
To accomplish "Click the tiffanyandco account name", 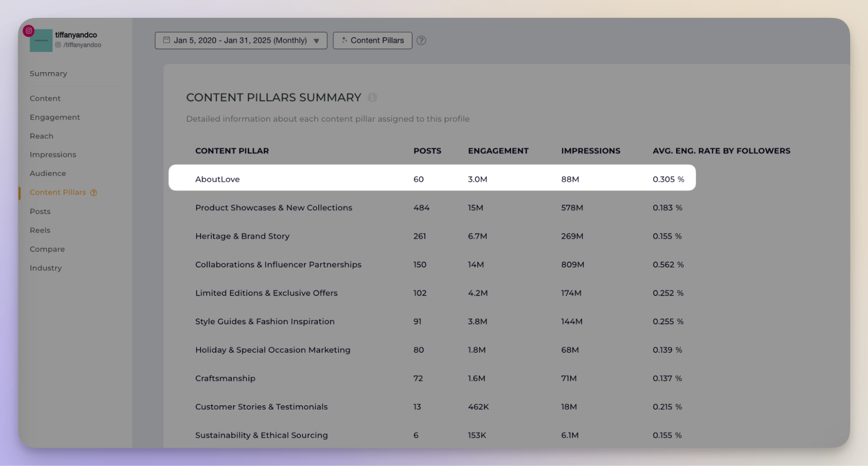I will [x=76, y=35].
